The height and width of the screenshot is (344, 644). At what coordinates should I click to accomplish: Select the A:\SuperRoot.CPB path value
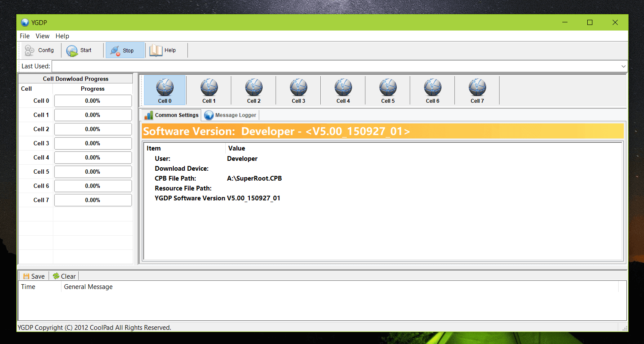(x=255, y=178)
